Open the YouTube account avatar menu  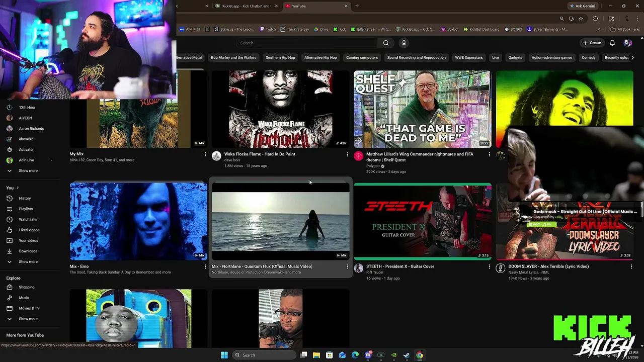pos(627,43)
